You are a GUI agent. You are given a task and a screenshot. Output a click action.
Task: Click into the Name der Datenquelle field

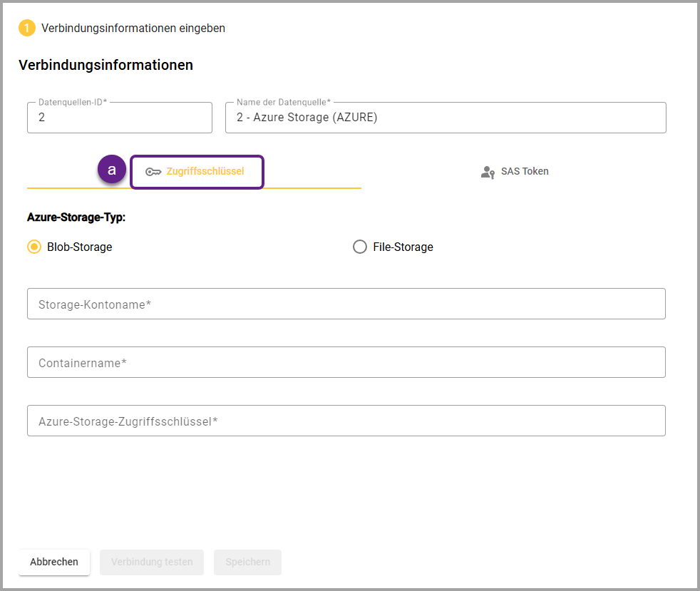(x=446, y=118)
